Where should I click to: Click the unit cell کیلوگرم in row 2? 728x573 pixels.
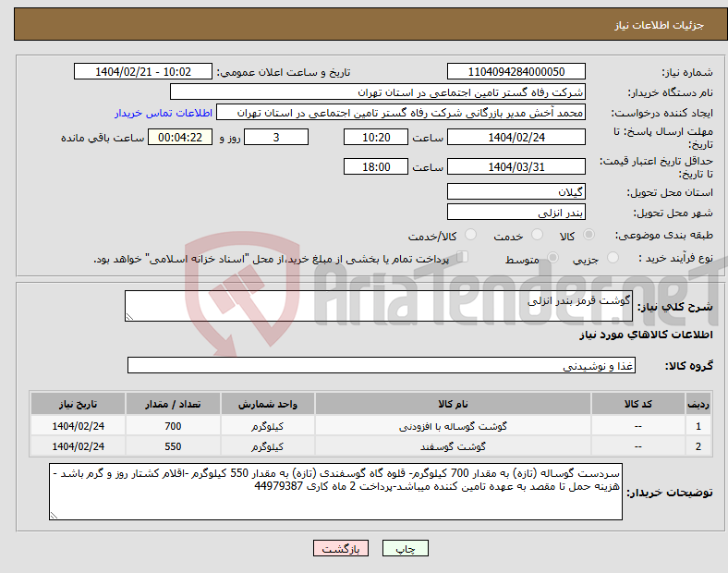pos(267,446)
